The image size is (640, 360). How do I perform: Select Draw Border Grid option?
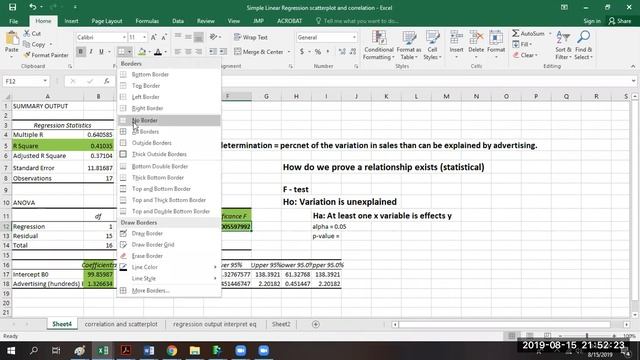click(x=169, y=244)
